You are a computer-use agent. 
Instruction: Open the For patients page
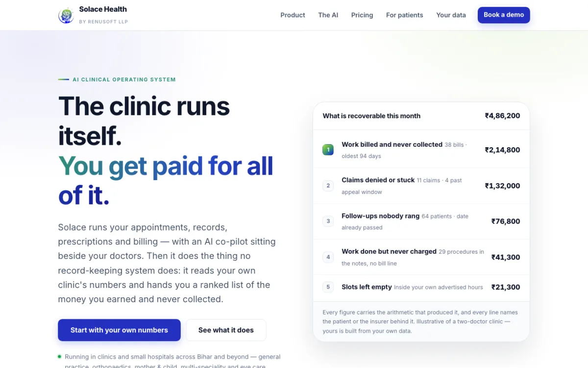pos(404,15)
